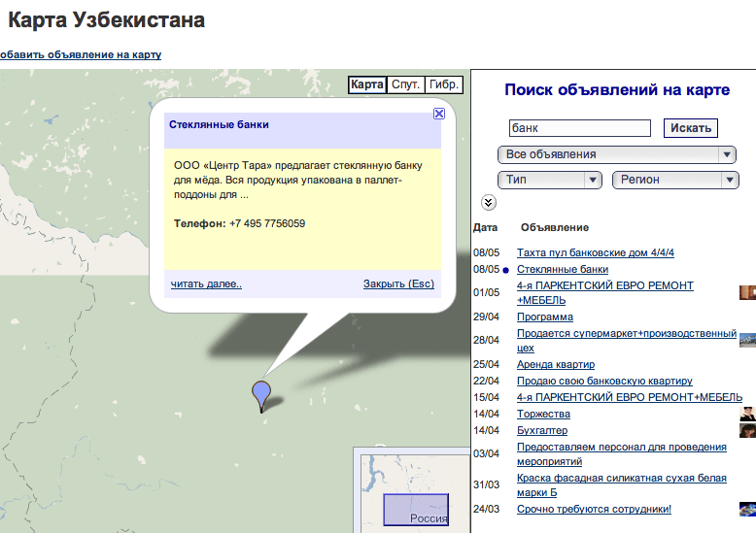This screenshot has width=756, height=533.
Task: Click photo thumbnail beside Бухгалтер listing
Action: [746, 430]
